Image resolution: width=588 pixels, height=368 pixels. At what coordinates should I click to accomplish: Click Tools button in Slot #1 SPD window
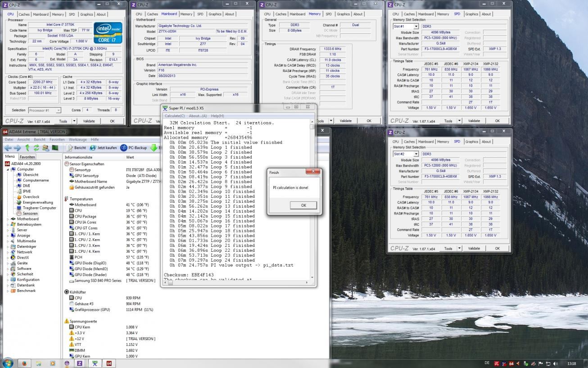[x=448, y=121]
